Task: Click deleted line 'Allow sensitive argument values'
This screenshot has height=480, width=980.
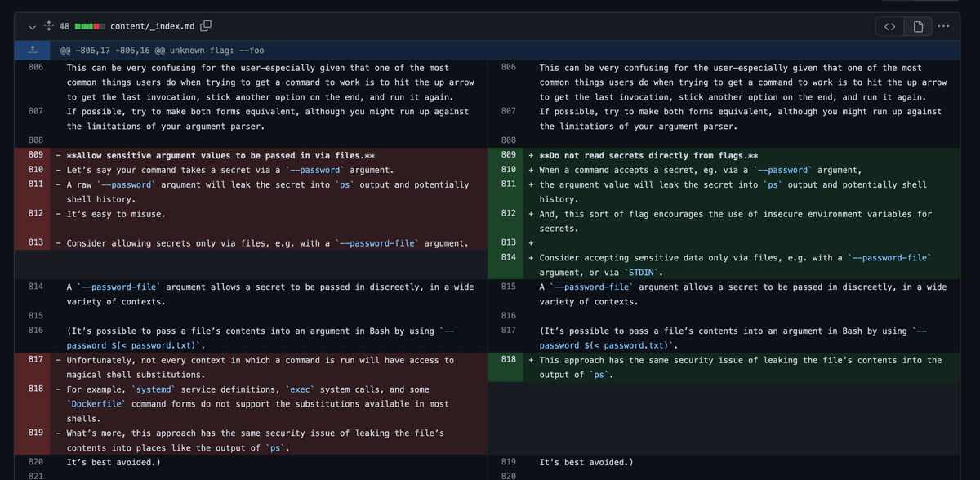Action: 220,155
